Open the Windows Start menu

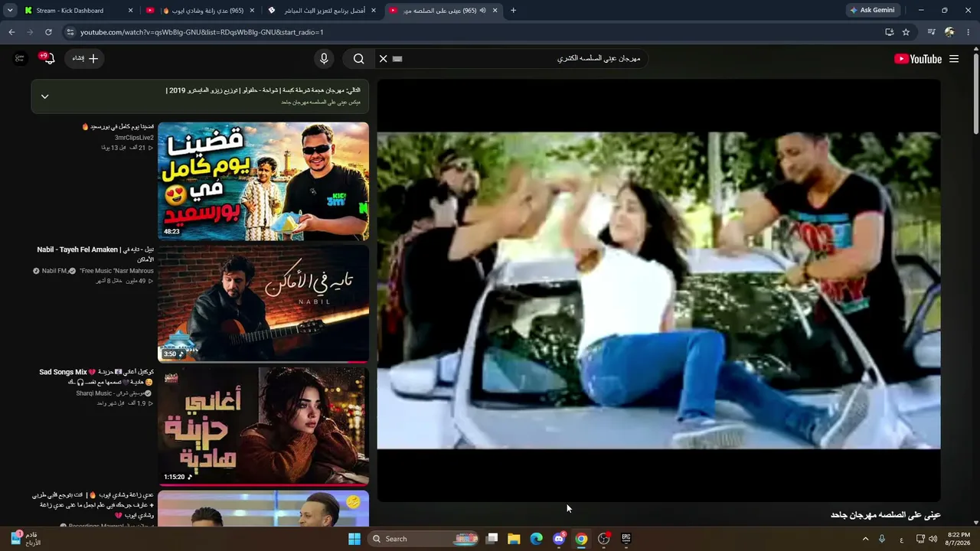(354, 539)
